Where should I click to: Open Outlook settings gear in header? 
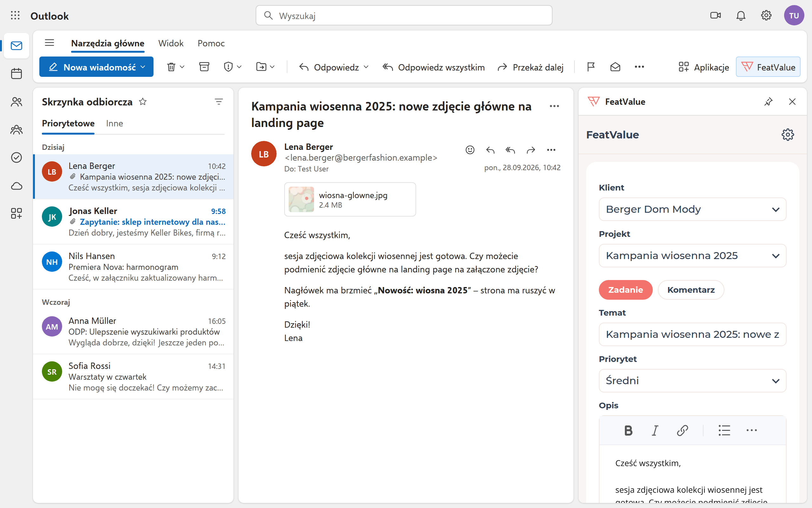(x=766, y=16)
